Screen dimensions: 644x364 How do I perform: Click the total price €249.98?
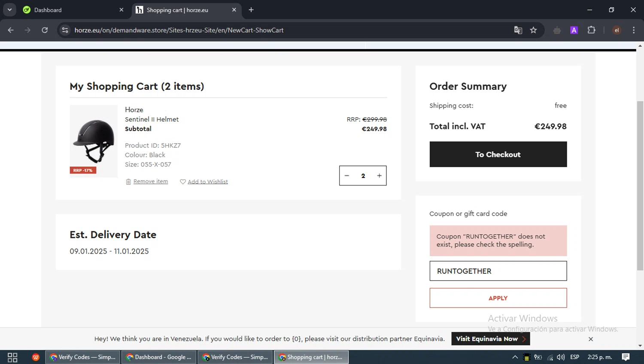point(550,126)
